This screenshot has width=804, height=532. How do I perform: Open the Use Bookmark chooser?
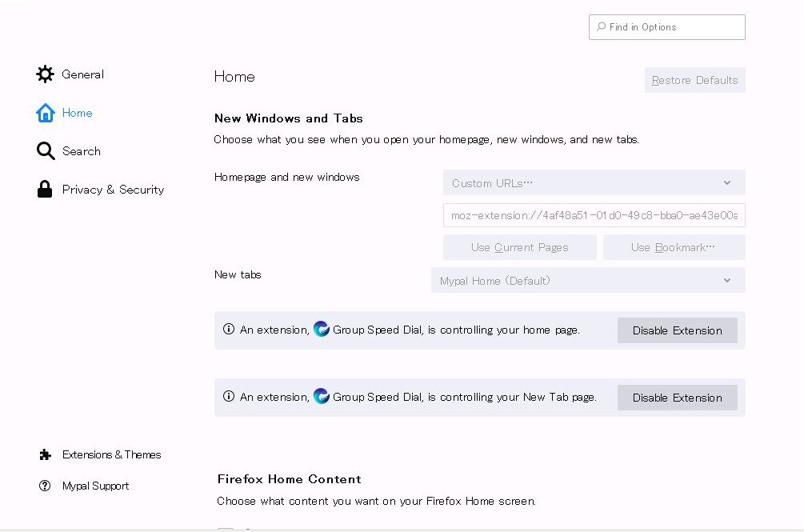tap(674, 247)
